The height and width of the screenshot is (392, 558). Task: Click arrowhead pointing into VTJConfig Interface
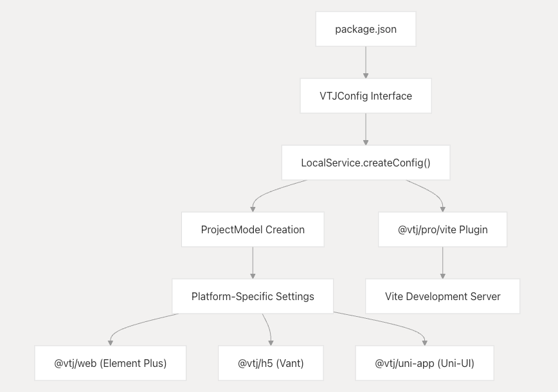(x=366, y=76)
